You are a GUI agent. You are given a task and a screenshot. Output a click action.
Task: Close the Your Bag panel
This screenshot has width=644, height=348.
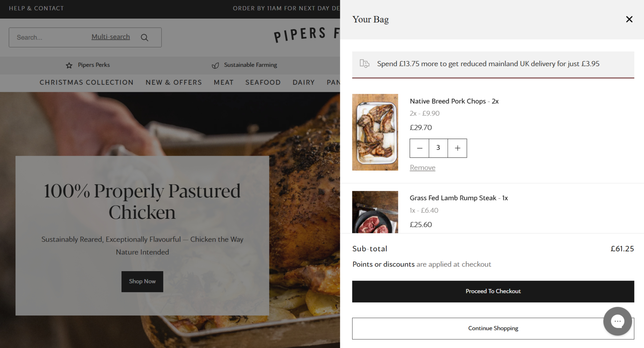(x=629, y=19)
